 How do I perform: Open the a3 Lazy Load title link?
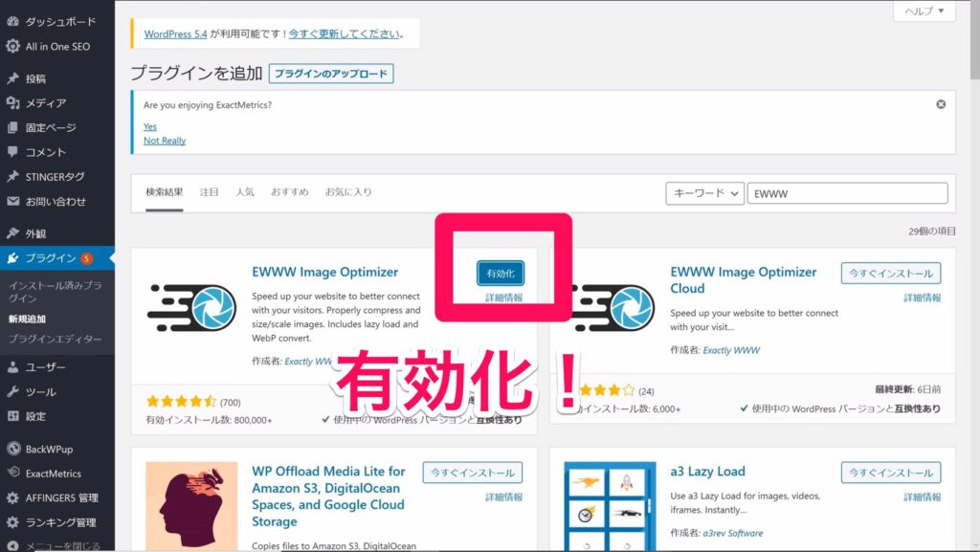click(x=707, y=472)
